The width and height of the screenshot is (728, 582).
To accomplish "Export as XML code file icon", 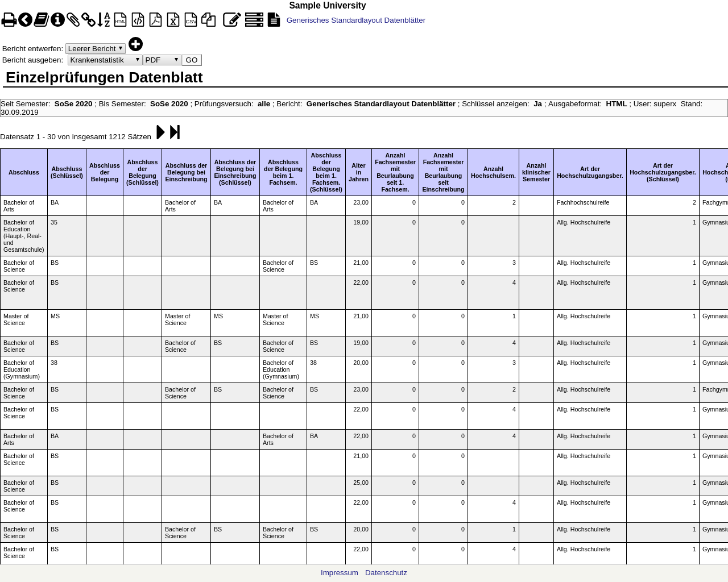I will click(138, 20).
